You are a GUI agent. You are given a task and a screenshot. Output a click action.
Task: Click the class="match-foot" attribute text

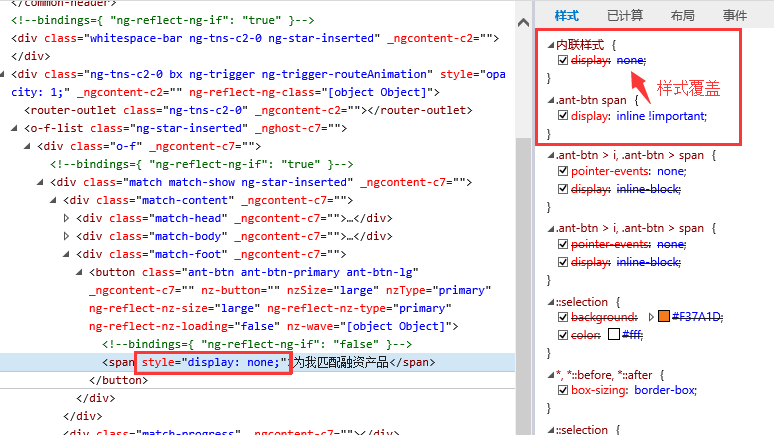point(168,254)
